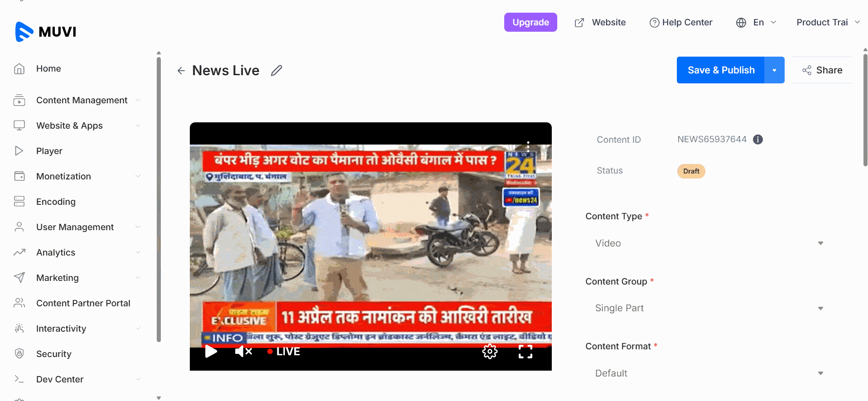
Task: Go back using the left arrow icon
Action: pyautogui.click(x=181, y=70)
